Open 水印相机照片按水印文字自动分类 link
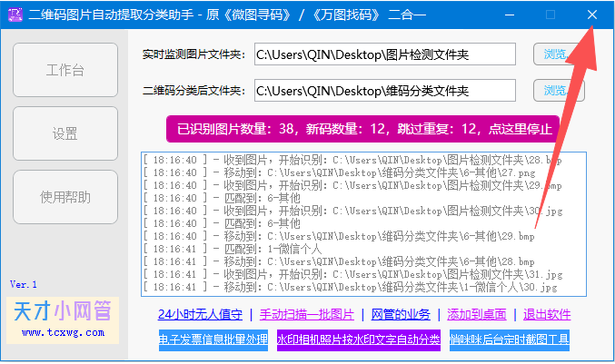615x364 pixels. (x=358, y=340)
